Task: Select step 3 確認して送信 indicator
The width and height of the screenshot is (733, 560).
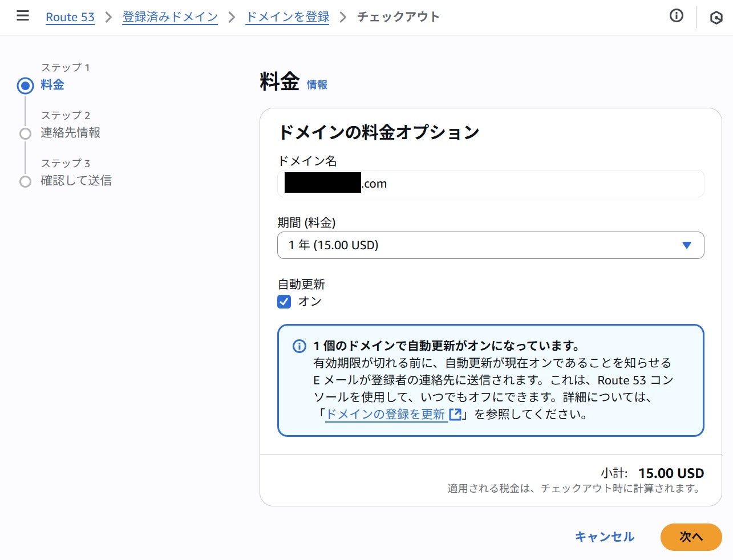Action: tap(25, 182)
